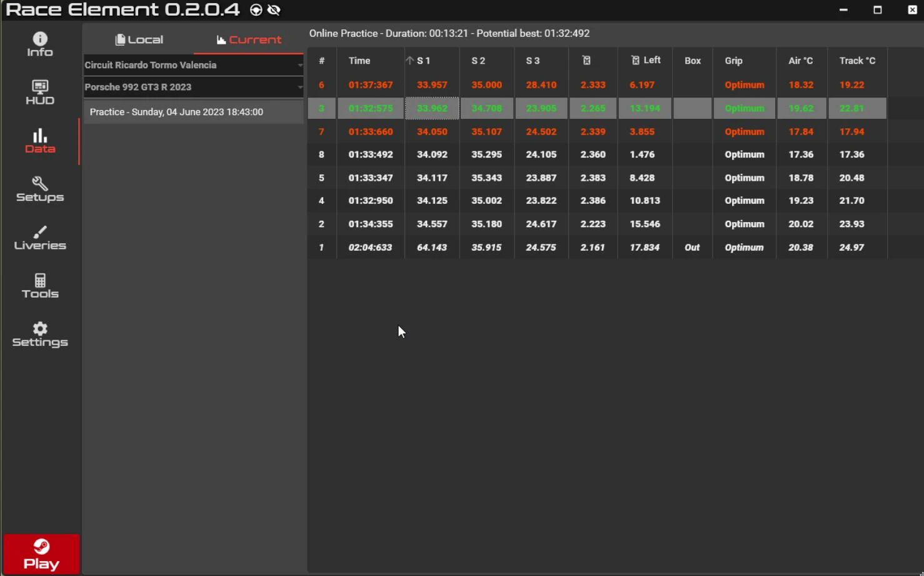924x576 pixels.
Task: Switch to the Local tab
Action: pos(139,39)
